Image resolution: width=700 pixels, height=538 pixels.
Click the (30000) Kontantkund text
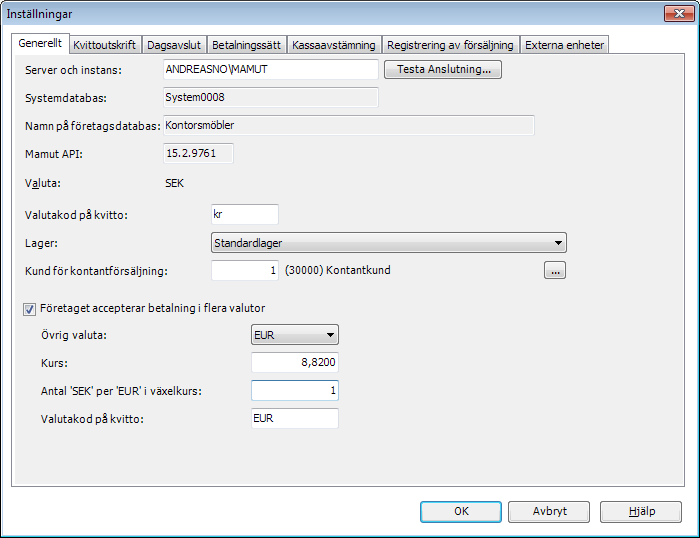pyautogui.click(x=338, y=270)
